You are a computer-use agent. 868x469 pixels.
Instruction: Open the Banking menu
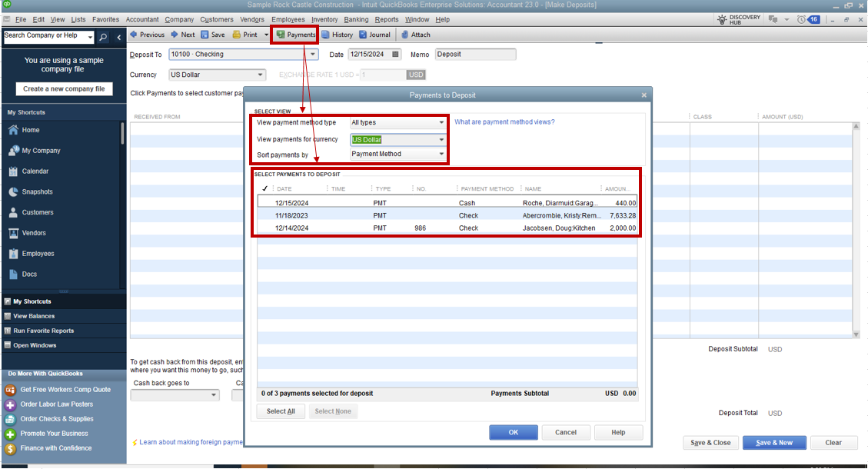pos(355,19)
